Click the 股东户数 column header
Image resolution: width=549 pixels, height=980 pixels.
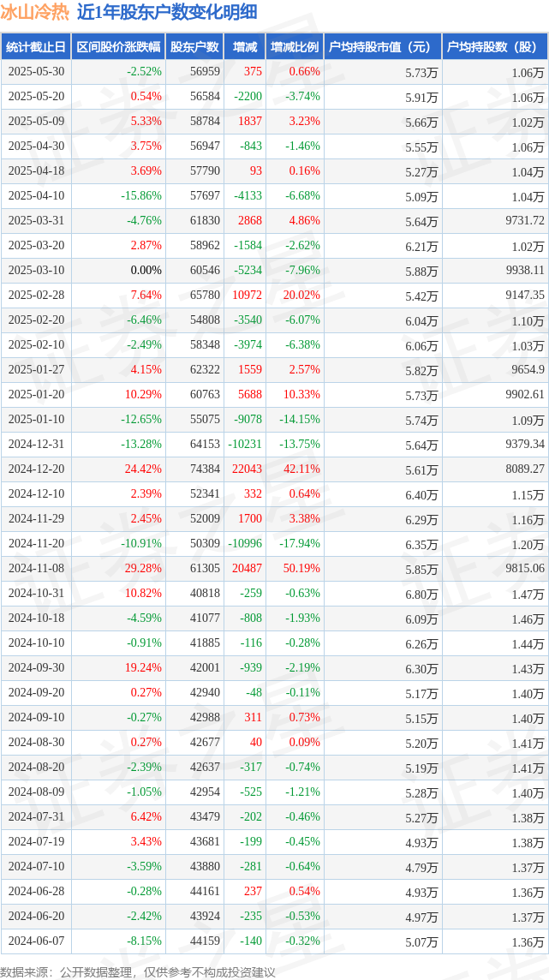point(195,47)
